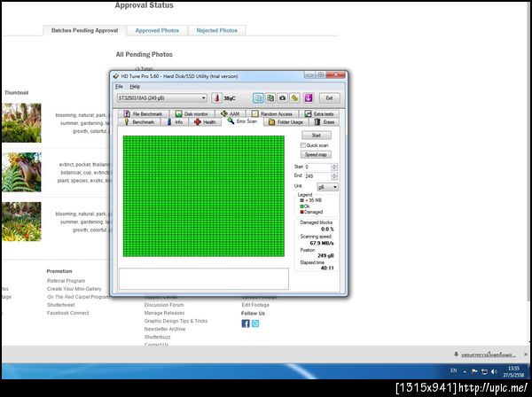Open the File menu
Viewport: 532px width, 397px height.
point(119,87)
